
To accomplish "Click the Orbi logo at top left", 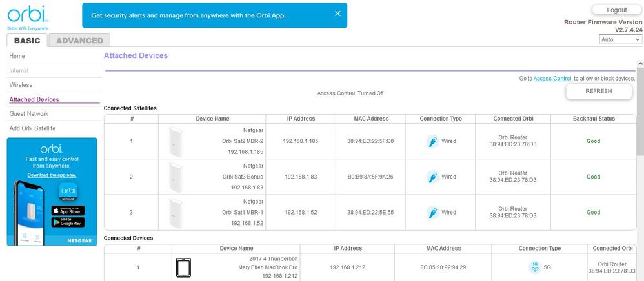I will tap(28, 17).
